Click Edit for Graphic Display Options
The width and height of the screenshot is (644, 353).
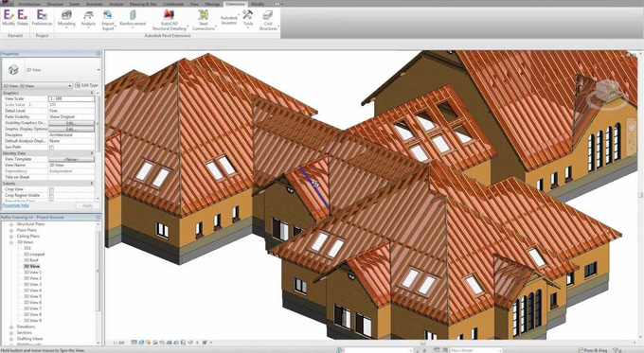click(71, 130)
